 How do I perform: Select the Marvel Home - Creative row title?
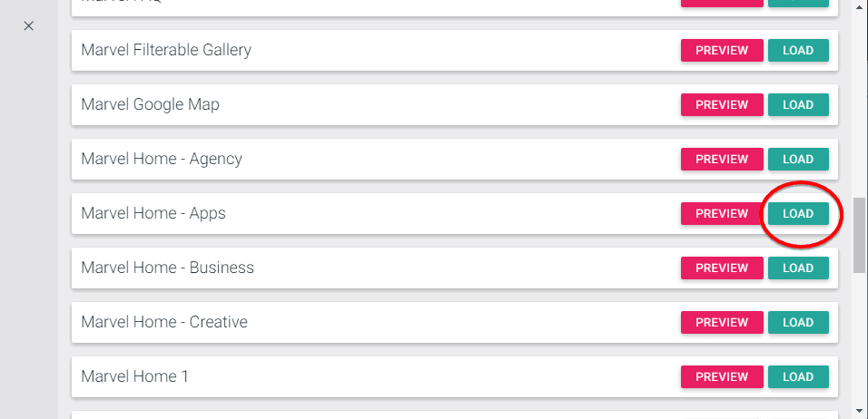click(x=163, y=322)
